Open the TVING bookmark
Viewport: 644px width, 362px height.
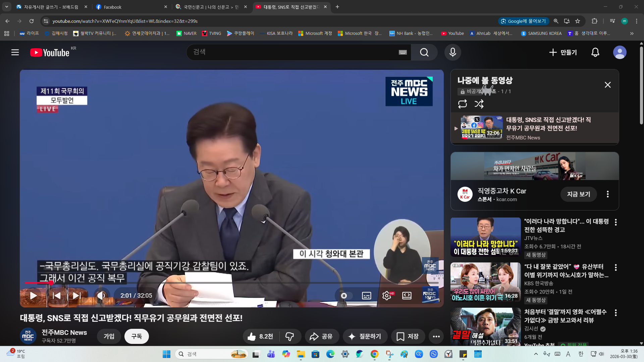coord(211,33)
